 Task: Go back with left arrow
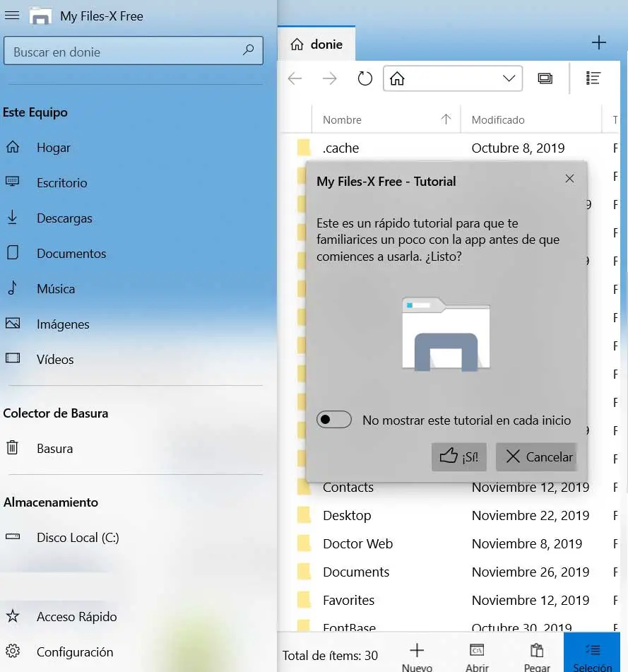coord(295,78)
